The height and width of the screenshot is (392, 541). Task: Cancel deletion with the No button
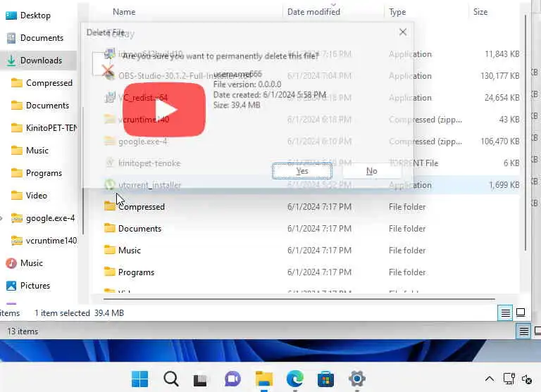click(x=372, y=171)
